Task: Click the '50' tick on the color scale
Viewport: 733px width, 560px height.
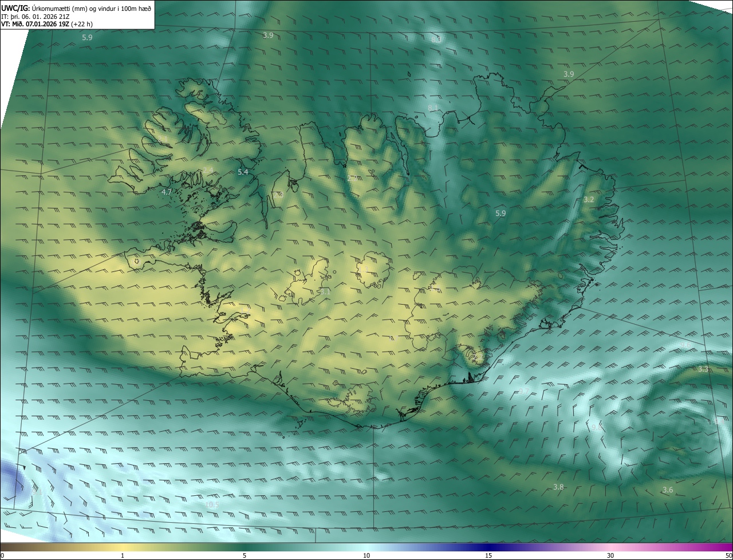Action: point(728,556)
